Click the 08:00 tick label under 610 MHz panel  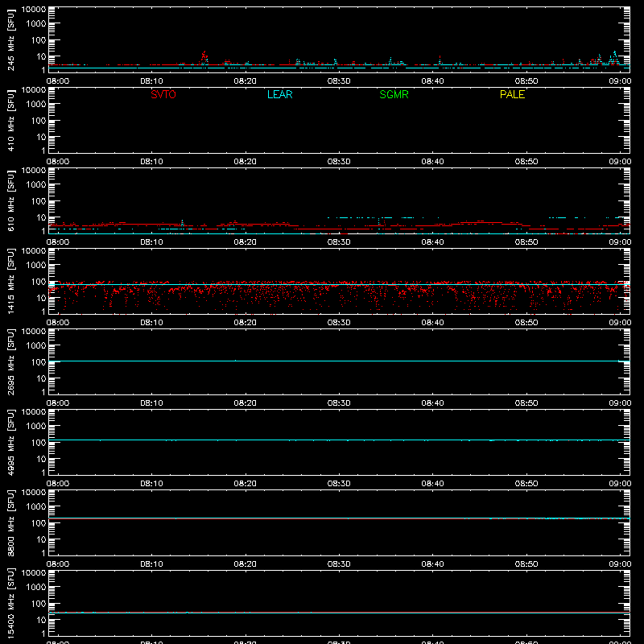point(58,242)
